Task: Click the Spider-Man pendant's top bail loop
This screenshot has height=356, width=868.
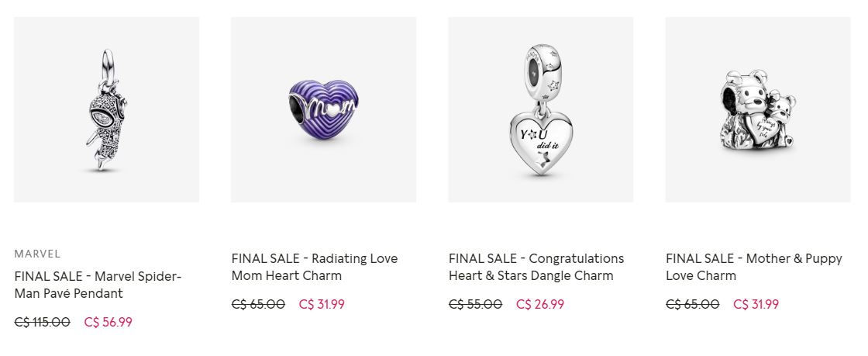Action: click(108, 65)
